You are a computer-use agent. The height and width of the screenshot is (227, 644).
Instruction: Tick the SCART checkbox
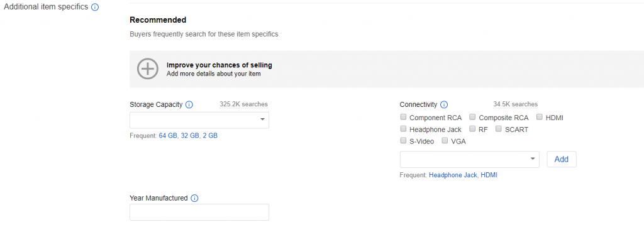tap(499, 129)
